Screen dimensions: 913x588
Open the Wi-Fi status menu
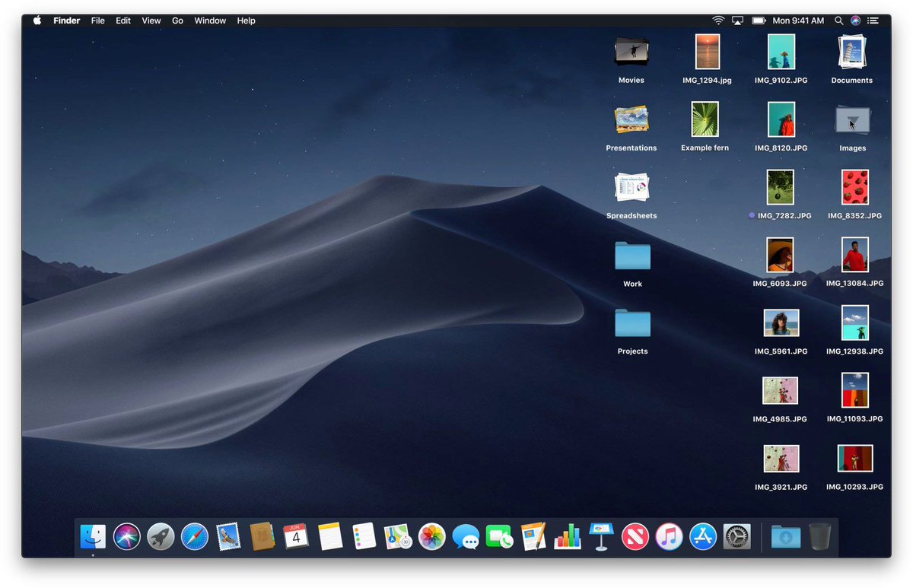pyautogui.click(x=718, y=21)
